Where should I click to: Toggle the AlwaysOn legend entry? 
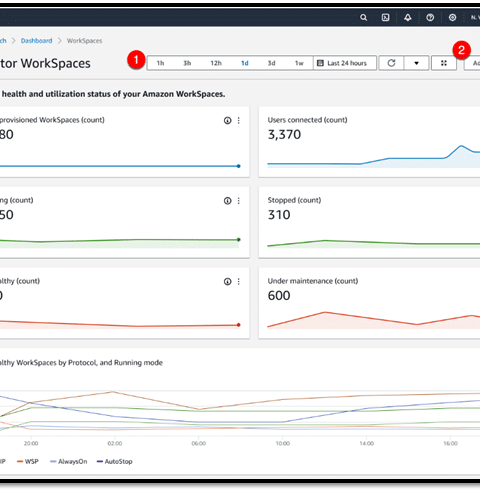pos(69,461)
